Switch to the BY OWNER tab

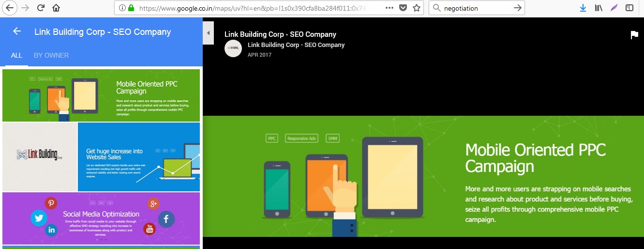[x=51, y=55]
